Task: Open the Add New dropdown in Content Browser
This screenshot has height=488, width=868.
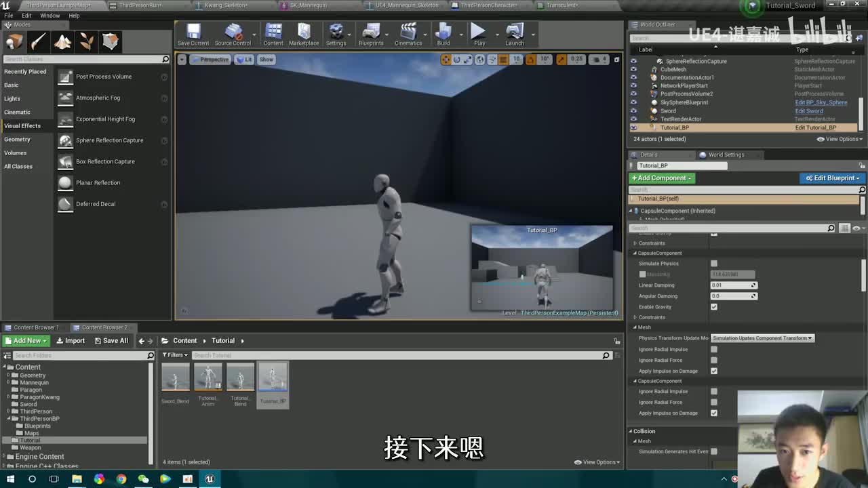Action: (x=26, y=341)
